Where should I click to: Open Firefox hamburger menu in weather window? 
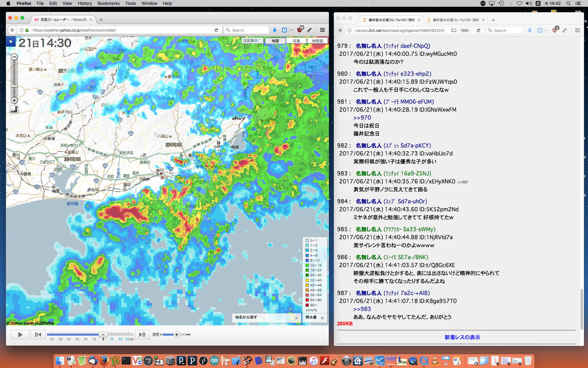322,30
